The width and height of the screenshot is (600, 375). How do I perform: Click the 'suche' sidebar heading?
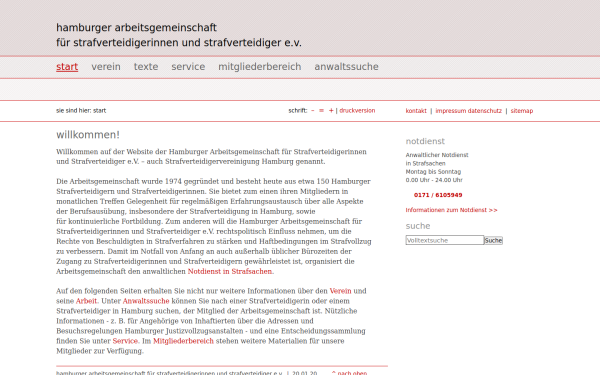click(418, 226)
